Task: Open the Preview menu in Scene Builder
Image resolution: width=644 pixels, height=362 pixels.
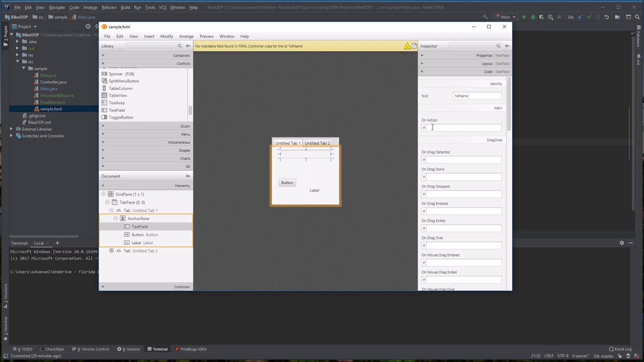Action: pyautogui.click(x=206, y=36)
